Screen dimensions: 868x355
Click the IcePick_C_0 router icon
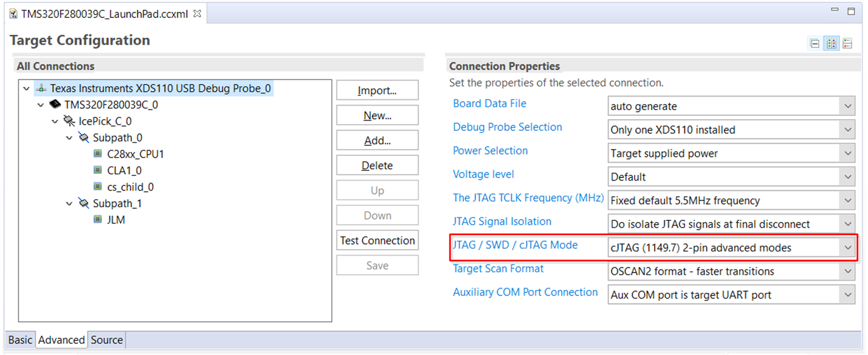coord(69,121)
